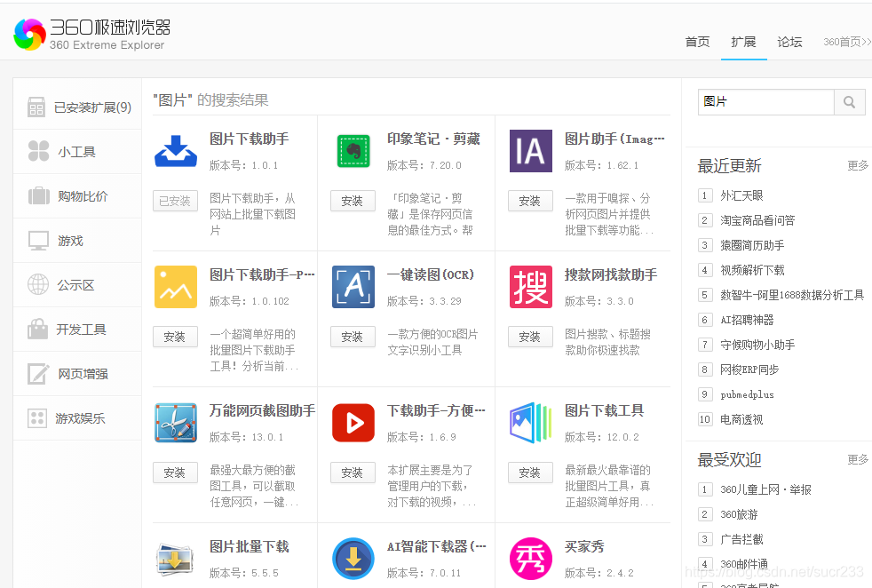Click the 游戏 monitor icon in sidebar

39,240
